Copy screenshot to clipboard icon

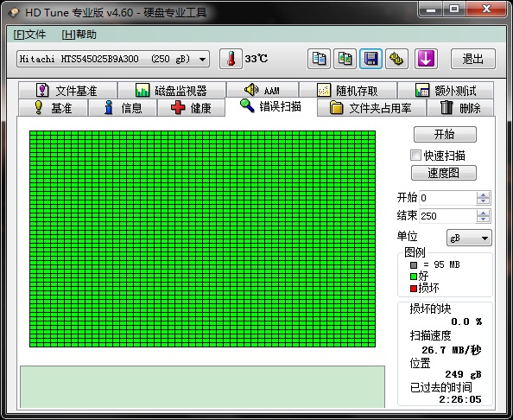point(345,59)
